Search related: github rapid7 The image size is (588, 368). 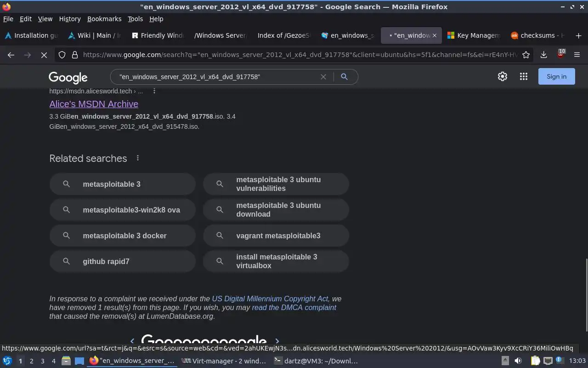[x=123, y=261]
